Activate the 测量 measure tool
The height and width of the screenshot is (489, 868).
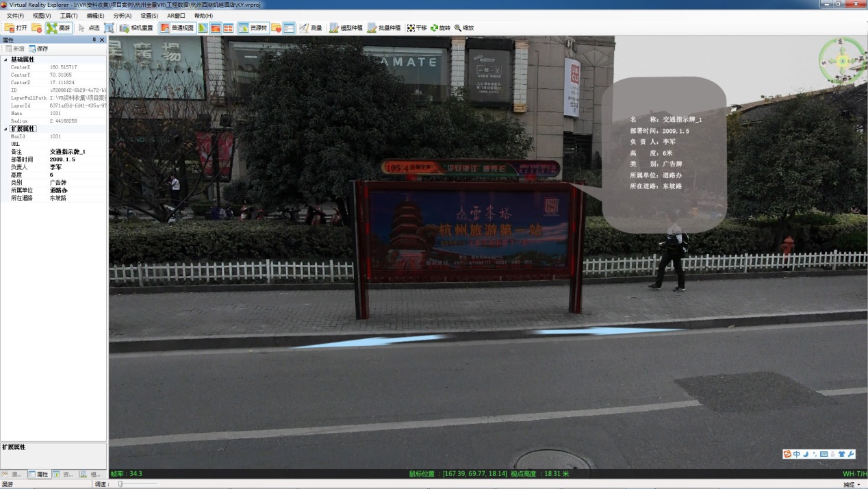(x=311, y=28)
